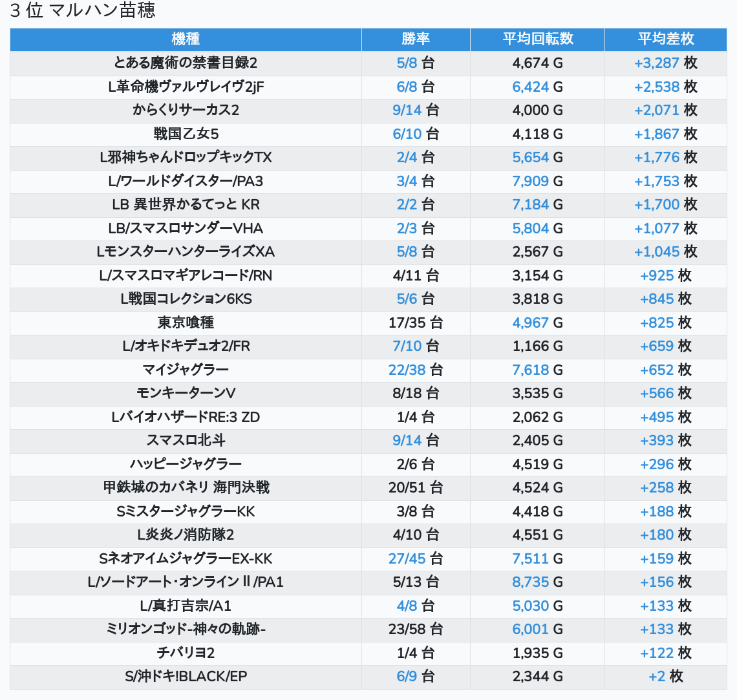737x700 pixels.
Task: Select the row name とある魔術の禁書目録2
Action: [186, 63]
